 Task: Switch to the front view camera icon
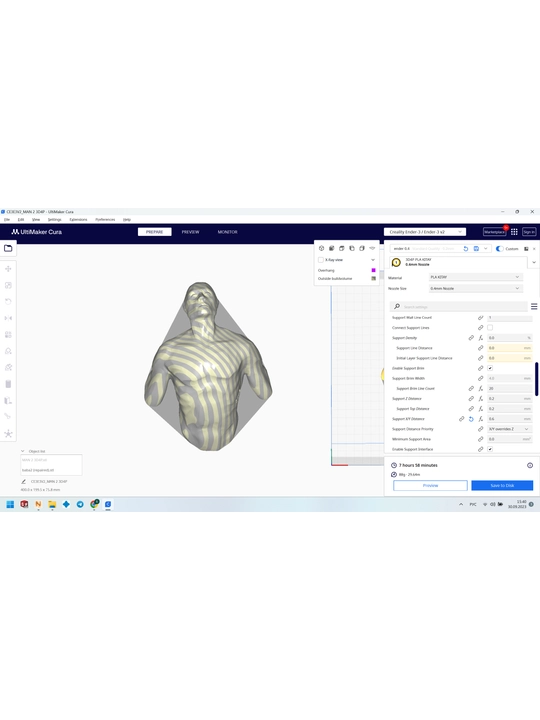coord(332,248)
